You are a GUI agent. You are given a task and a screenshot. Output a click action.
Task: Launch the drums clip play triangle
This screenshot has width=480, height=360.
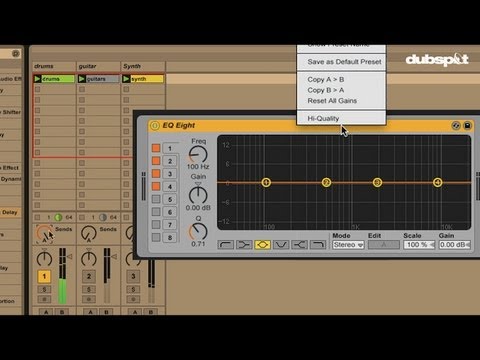(37, 79)
